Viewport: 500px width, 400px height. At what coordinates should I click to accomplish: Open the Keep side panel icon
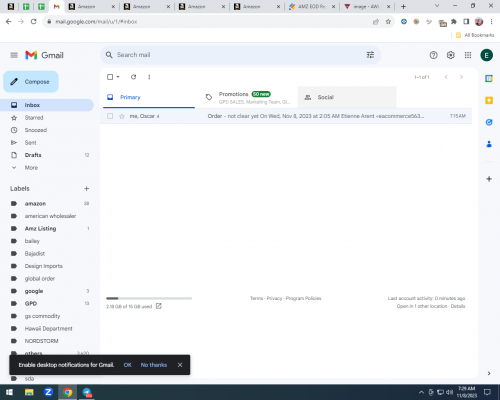tap(489, 100)
